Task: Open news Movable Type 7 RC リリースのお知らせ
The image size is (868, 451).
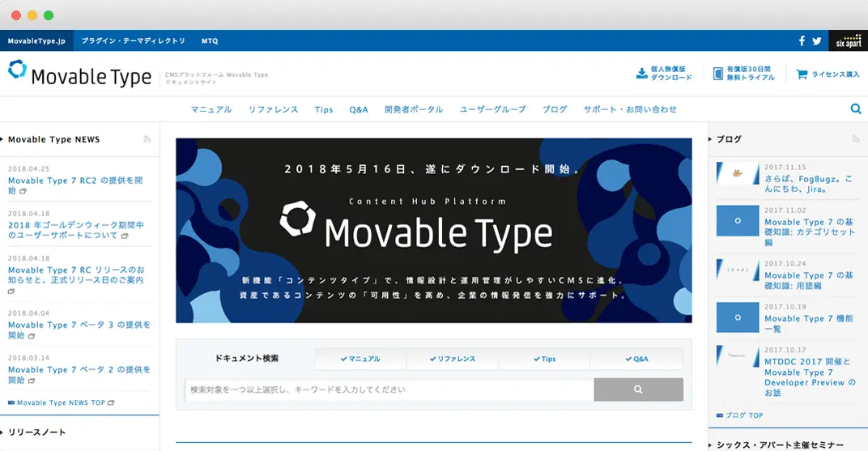Action: click(x=76, y=280)
